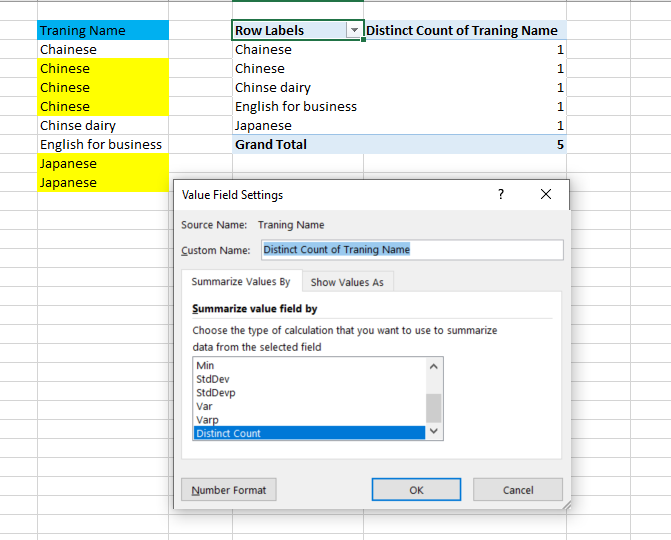
Task: Click the list scrollbar up arrow
Action: click(x=433, y=366)
